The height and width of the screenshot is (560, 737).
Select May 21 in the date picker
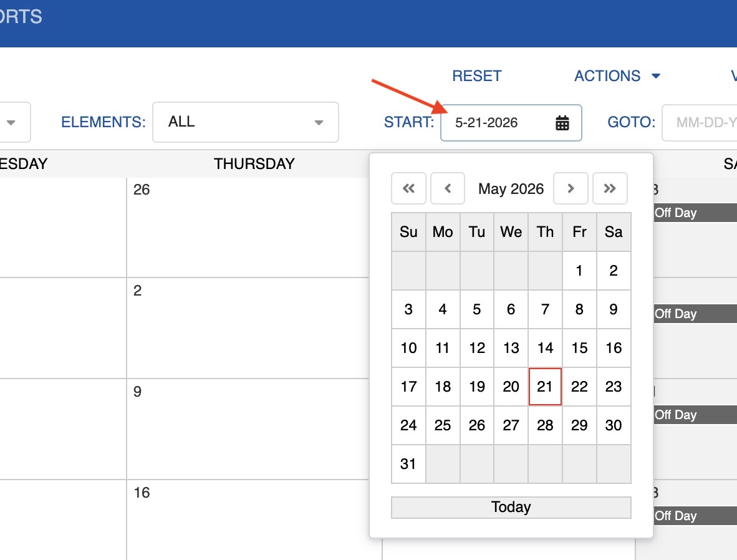pyautogui.click(x=545, y=387)
